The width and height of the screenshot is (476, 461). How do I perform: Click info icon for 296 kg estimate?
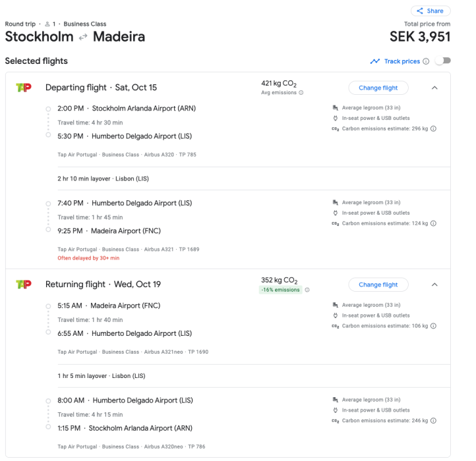coord(433,129)
